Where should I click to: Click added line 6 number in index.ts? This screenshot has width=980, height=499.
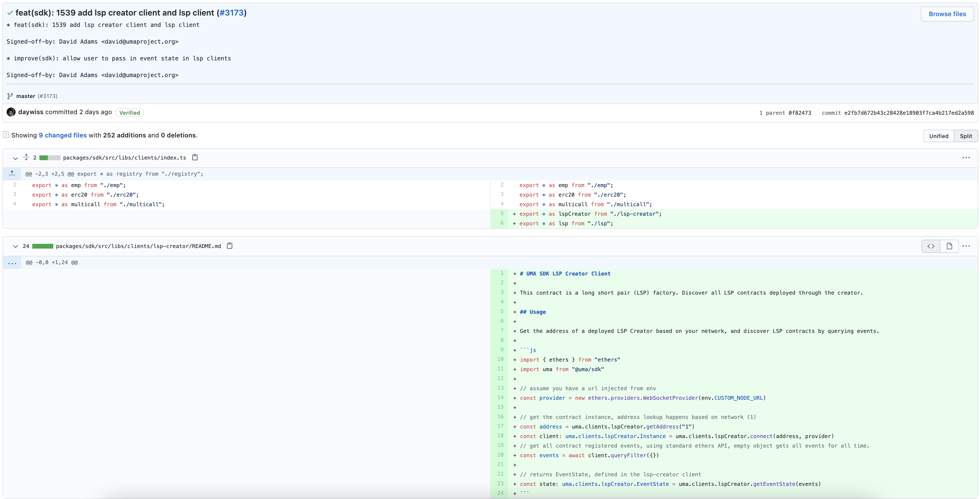(x=499, y=223)
